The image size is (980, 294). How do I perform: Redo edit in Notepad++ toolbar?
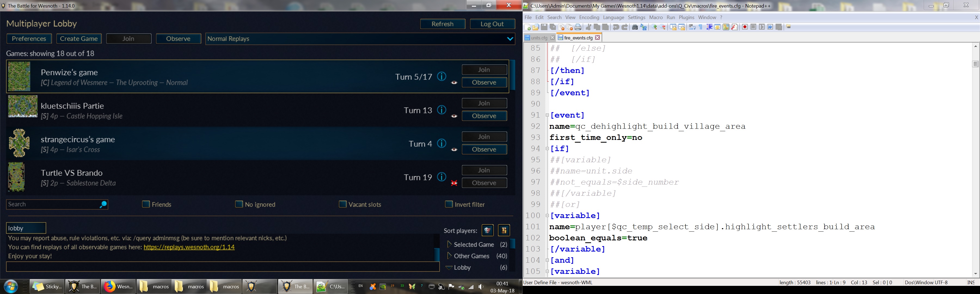pyautogui.click(x=625, y=27)
